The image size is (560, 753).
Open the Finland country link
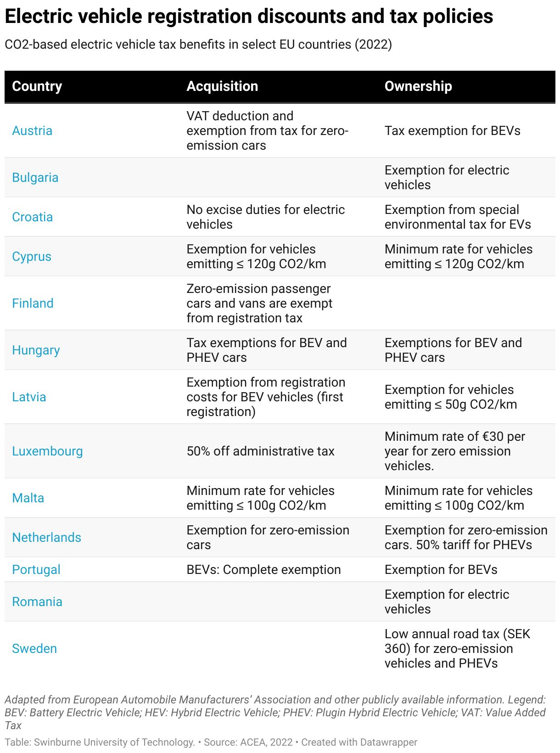pos(33,303)
